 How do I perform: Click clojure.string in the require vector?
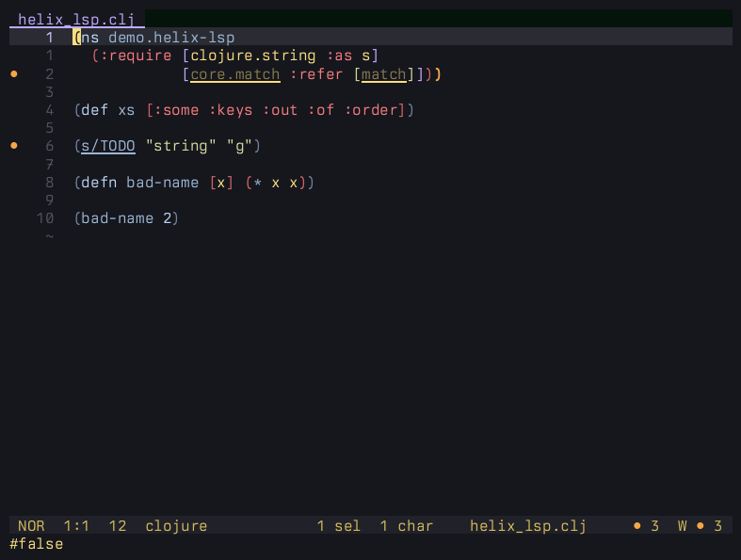tap(253, 56)
